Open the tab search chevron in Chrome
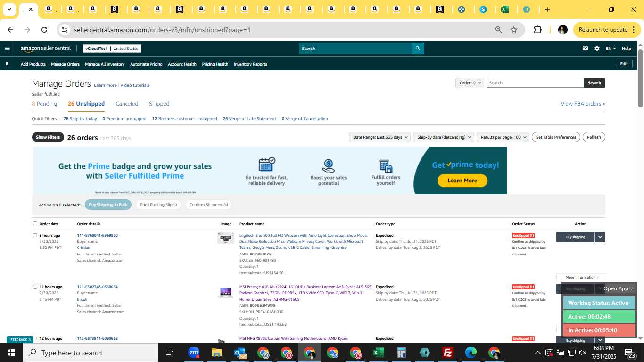 (9, 9)
